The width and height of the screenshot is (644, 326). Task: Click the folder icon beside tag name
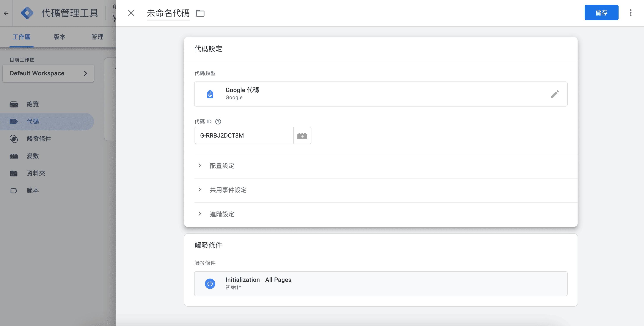200,13
